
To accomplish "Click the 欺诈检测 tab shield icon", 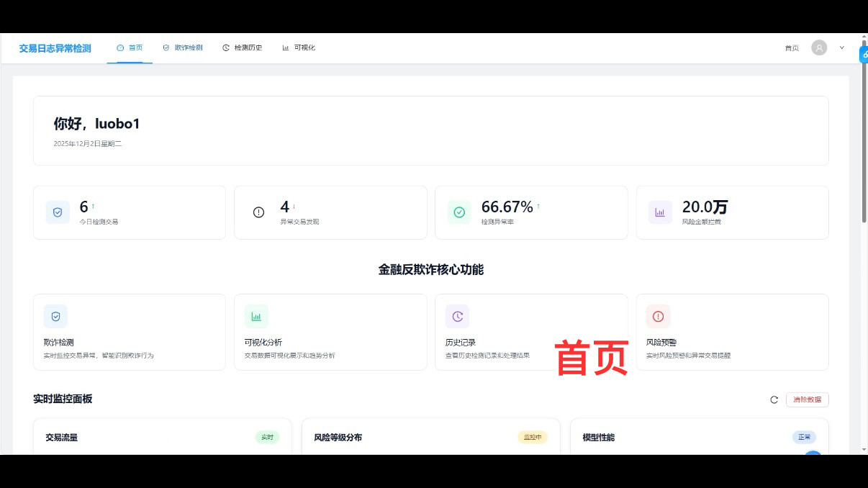I will [166, 48].
